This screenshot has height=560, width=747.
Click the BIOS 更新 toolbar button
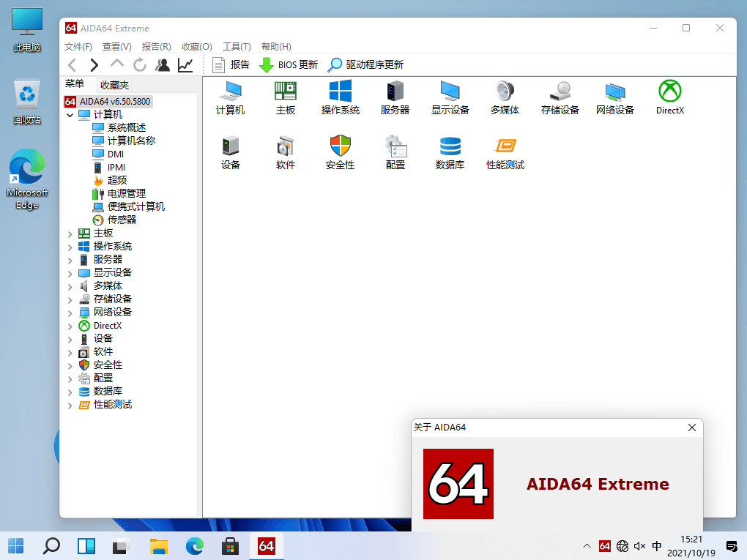289,64
